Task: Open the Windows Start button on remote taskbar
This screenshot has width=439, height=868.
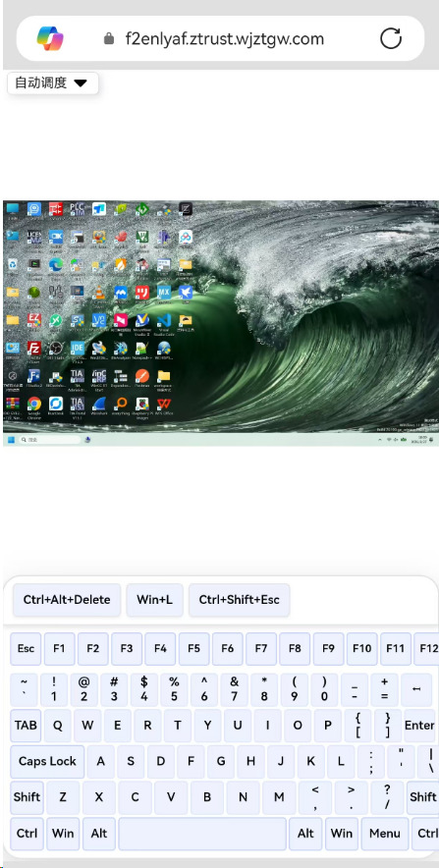Action: click(11, 440)
